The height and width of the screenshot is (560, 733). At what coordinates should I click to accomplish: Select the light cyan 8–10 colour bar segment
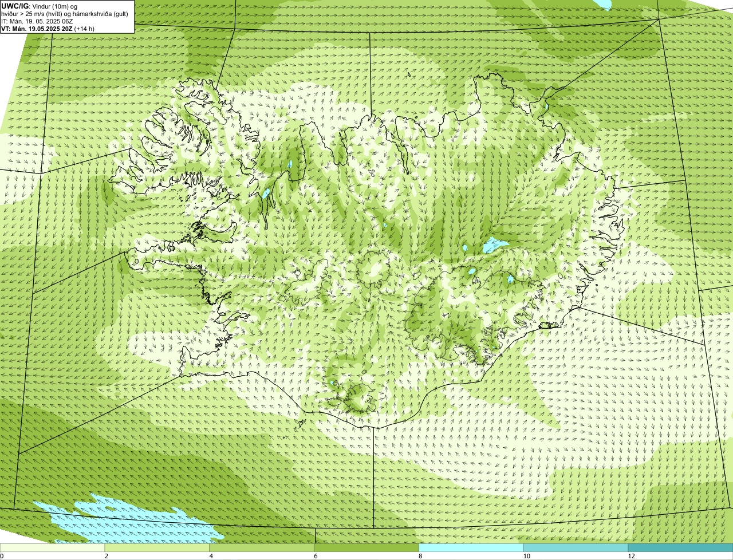coord(472,547)
